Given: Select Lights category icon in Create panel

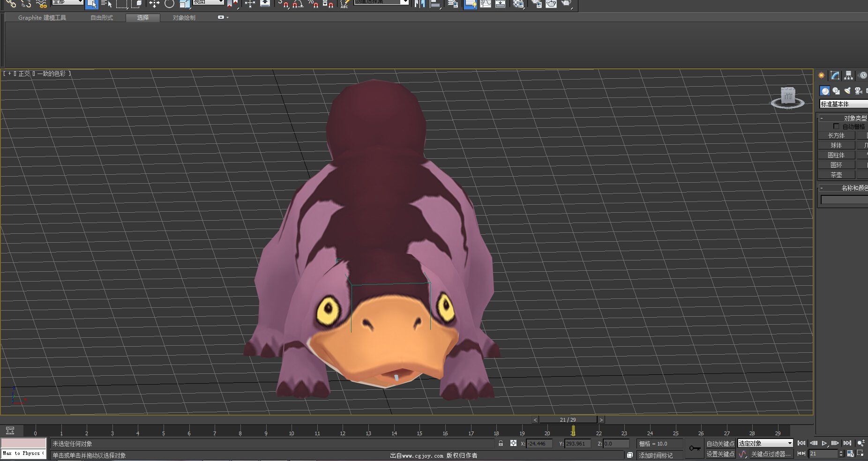Looking at the screenshot, I should (x=847, y=91).
